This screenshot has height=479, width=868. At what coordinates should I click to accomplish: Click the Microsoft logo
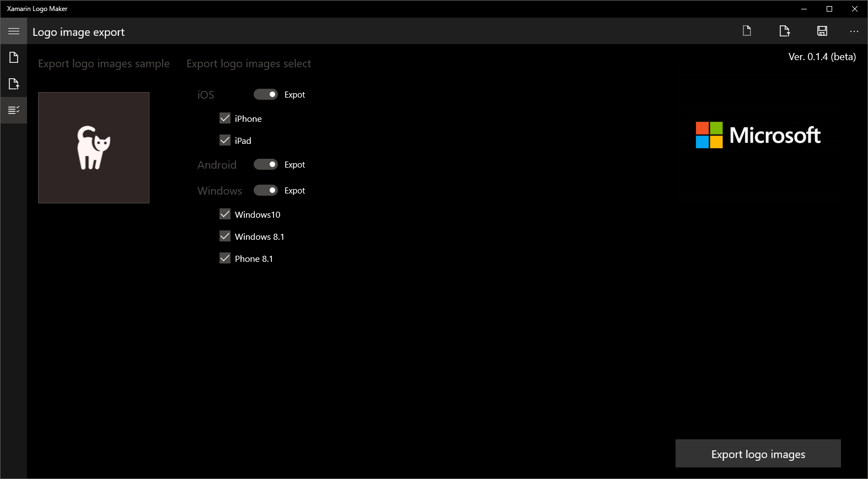pos(758,135)
